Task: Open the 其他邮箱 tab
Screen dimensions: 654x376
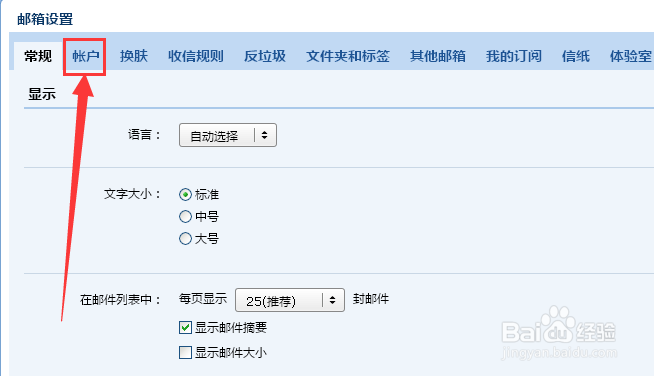Action: point(438,56)
